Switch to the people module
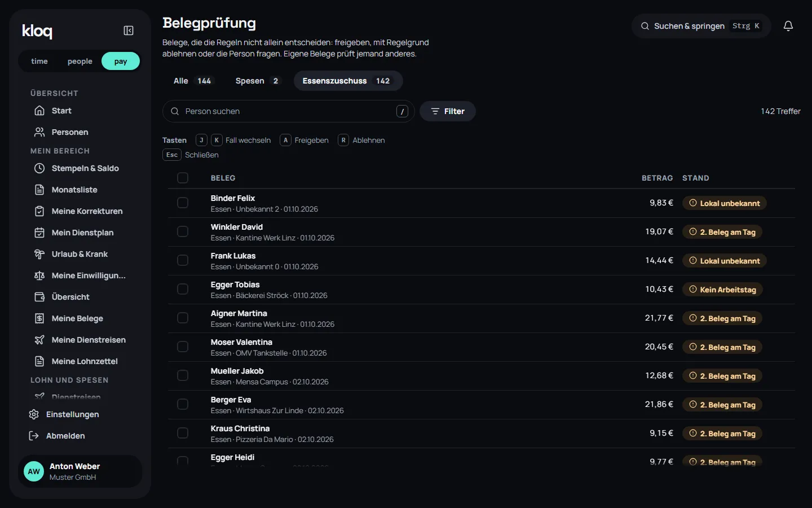This screenshot has width=812, height=508. click(80, 61)
